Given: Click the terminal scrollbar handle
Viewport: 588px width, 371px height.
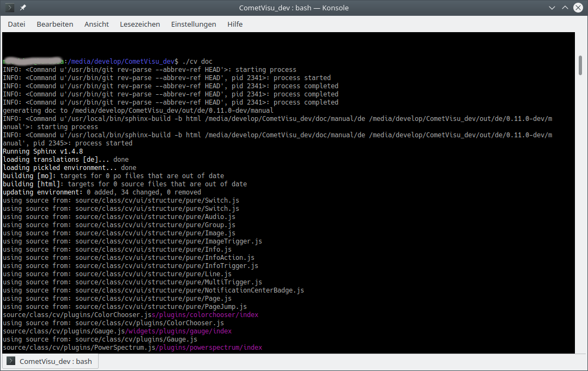Looking at the screenshot, I should coord(580,65).
